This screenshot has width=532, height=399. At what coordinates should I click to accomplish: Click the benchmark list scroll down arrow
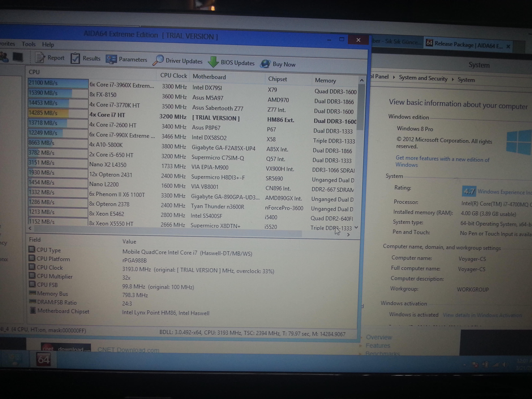pos(356,227)
